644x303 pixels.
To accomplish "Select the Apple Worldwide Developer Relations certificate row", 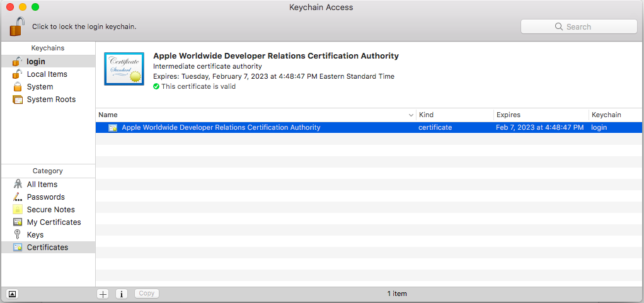I will coord(369,128).
